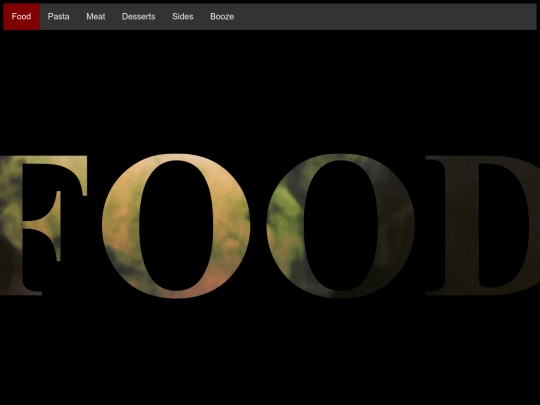
Task: Choose Sides in the navigation bar
Action: pos(183,17)
